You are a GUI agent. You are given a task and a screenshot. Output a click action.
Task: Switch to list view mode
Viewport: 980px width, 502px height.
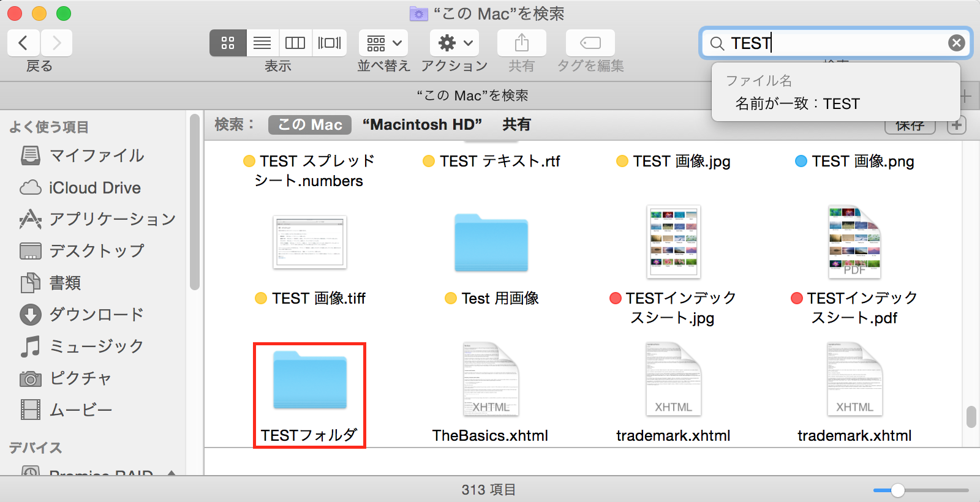(x=262, y=43)
